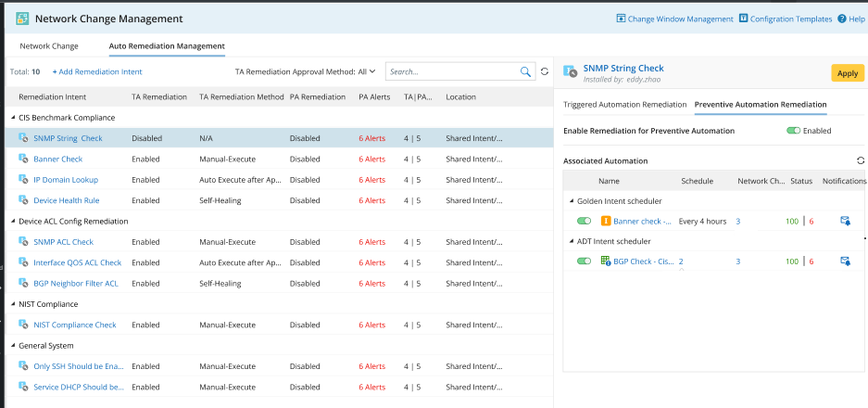The height and width of the screenshot is (408, 868).
Task: Click the Device Health Rule intent icon
Action: [22, 200]
